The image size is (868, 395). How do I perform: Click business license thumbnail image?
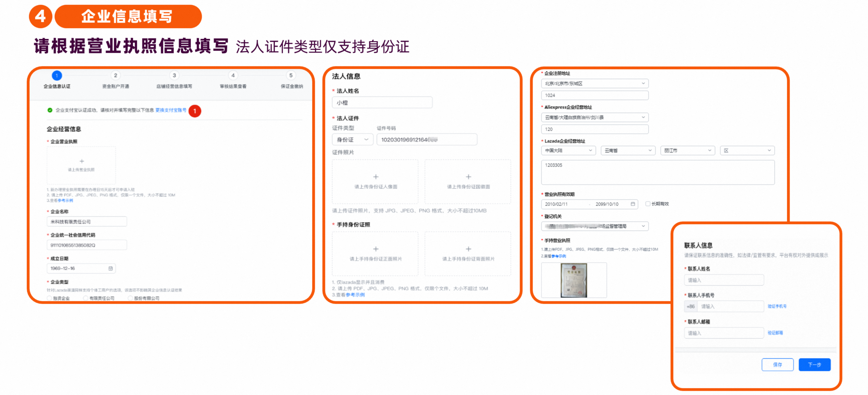pos(574,281)
